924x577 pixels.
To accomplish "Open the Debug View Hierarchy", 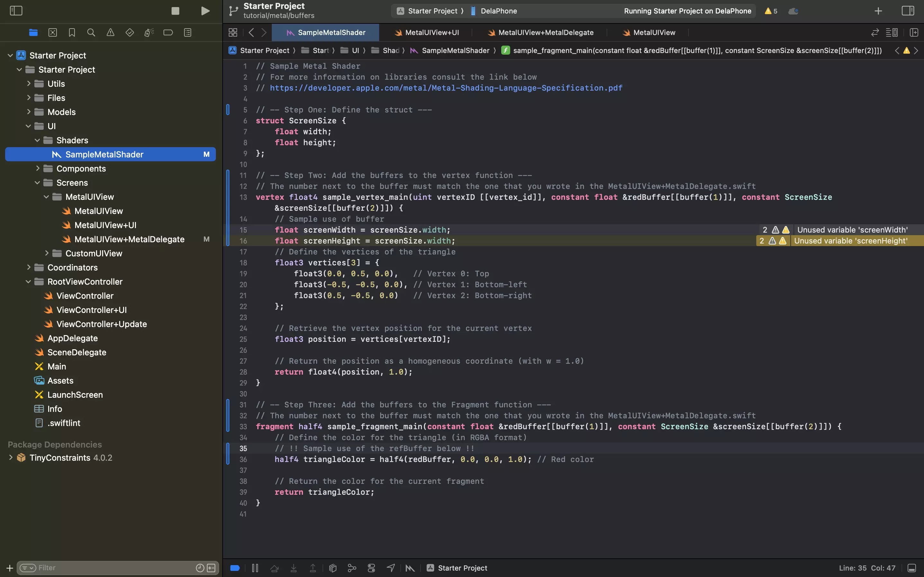I will (333, 568).
